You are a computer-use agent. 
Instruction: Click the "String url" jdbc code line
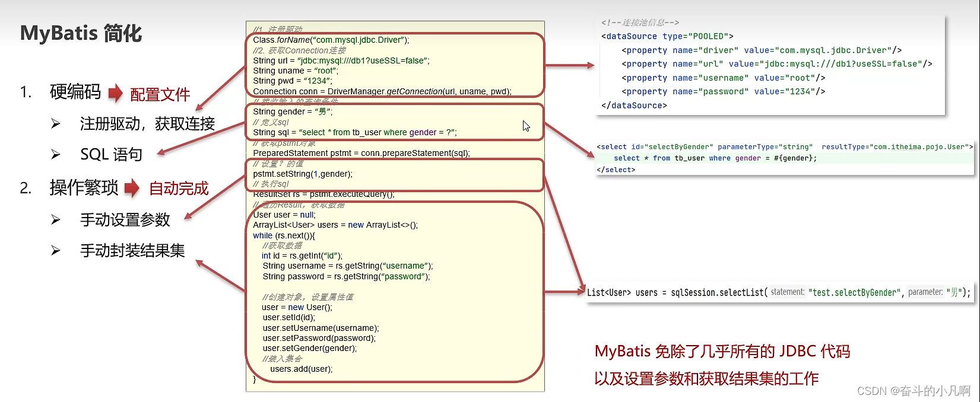[341, 60]
